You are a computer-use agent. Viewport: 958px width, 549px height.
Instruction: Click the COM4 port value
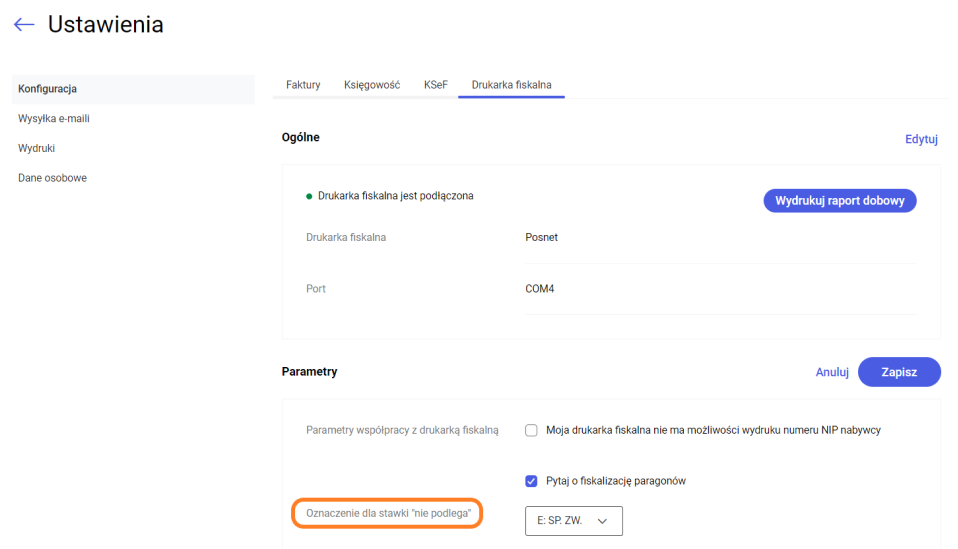pyautogui.click(x=539, y=289)
